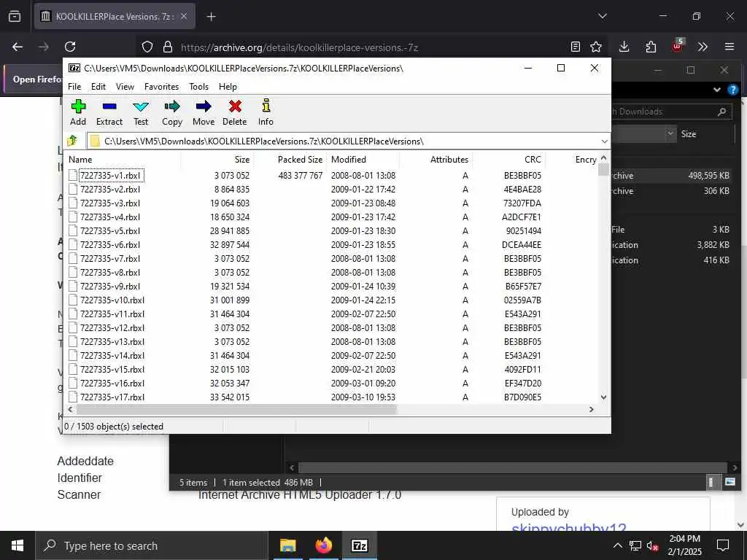This screenshot has height=560, width=747.
Task: Reload the Firefox page
Action: (70, 47)
